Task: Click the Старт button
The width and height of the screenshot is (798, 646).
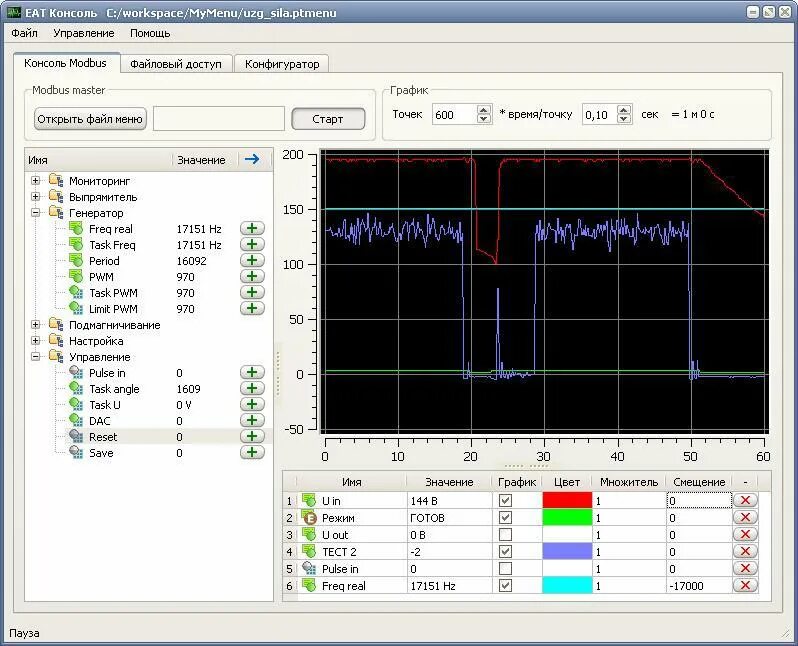Action: coord(328,119)
